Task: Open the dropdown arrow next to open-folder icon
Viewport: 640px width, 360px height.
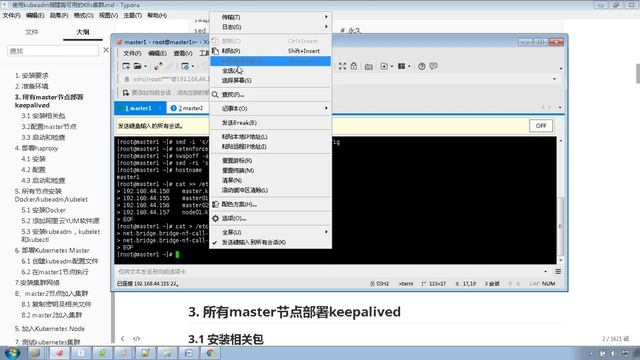Action: (x=145, y=67)
